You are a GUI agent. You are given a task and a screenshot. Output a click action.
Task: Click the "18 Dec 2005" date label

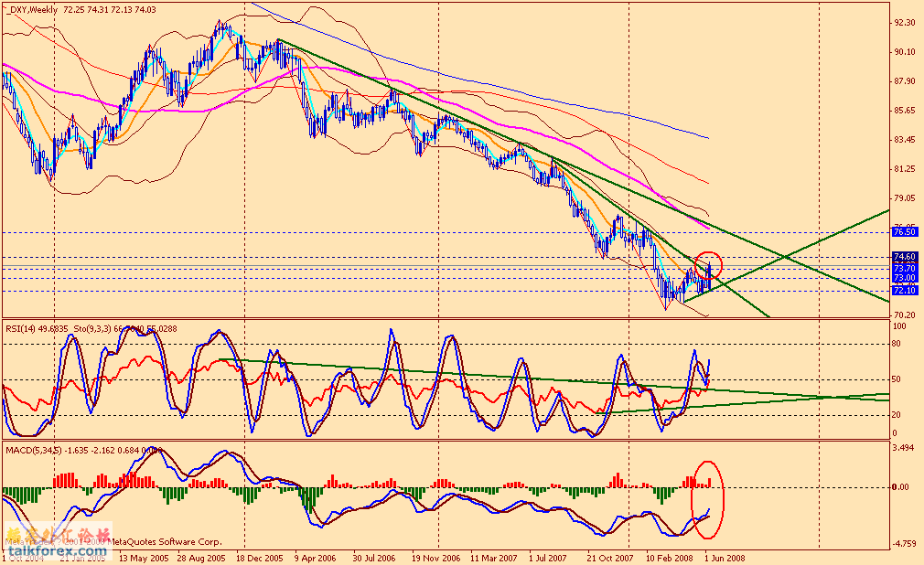click(x=259, y=558)
